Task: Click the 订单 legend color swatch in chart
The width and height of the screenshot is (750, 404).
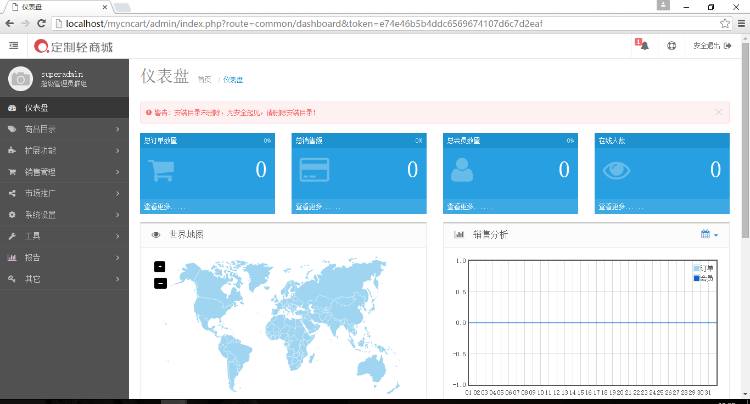Action: [x=696, y=268]
